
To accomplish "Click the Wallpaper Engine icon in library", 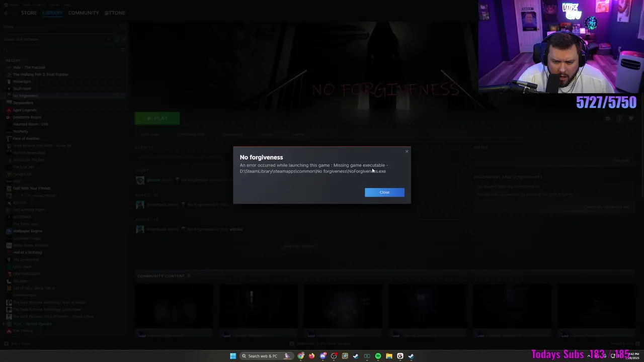I will 9,231.
